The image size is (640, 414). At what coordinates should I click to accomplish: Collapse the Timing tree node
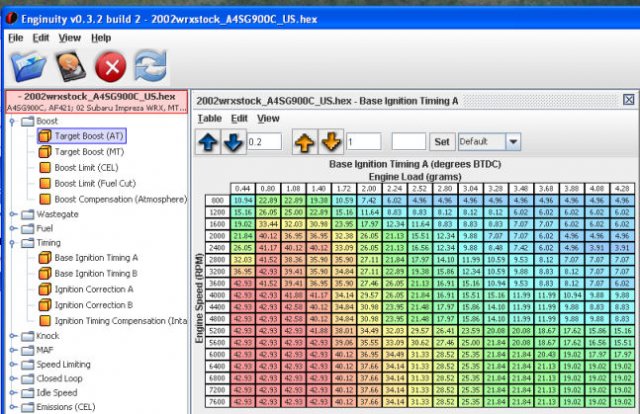pos(12,243)
